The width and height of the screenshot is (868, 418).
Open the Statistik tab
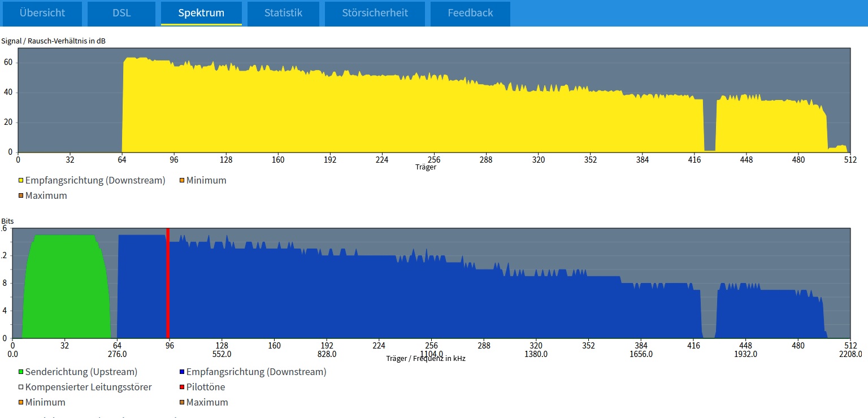pyautogui.click(x=283, y=13)
